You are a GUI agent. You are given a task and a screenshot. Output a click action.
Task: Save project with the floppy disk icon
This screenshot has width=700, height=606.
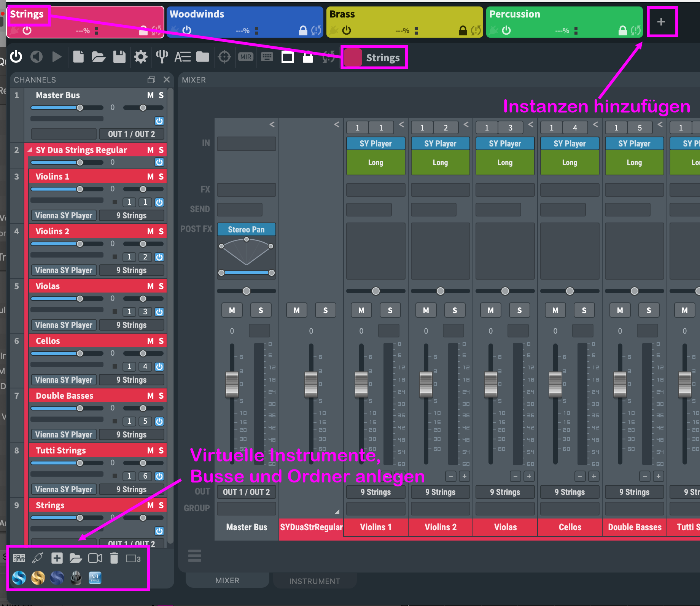pos(119,57)
